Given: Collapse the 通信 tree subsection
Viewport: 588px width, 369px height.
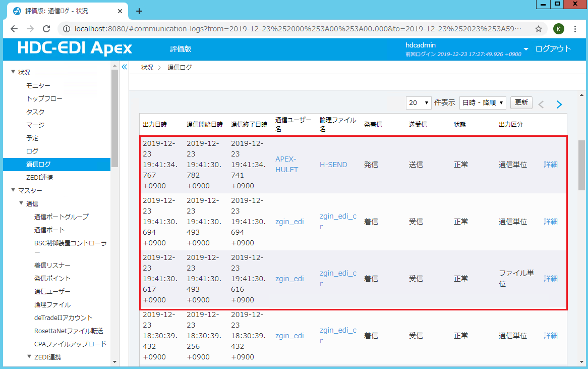Looking at the screenshot, I should click(x=21, y=203).
